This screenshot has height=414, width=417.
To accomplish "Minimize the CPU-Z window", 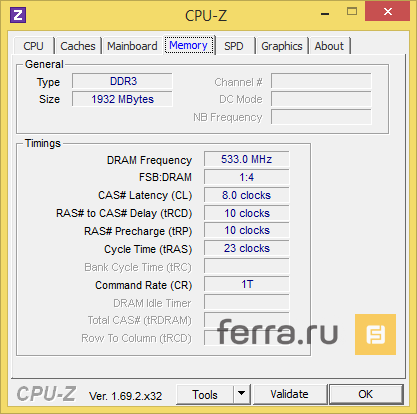I will [x=325, y=14].
